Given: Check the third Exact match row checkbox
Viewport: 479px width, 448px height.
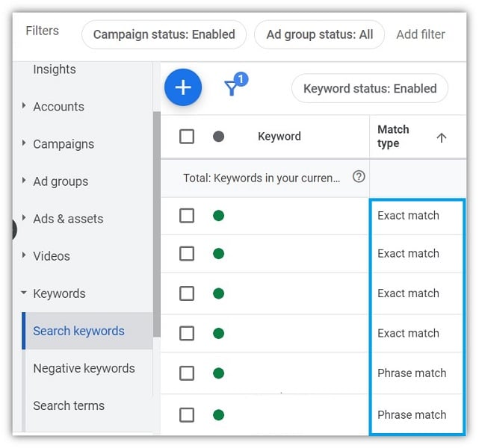Looking at the screenshot, I should click(187, 293).
